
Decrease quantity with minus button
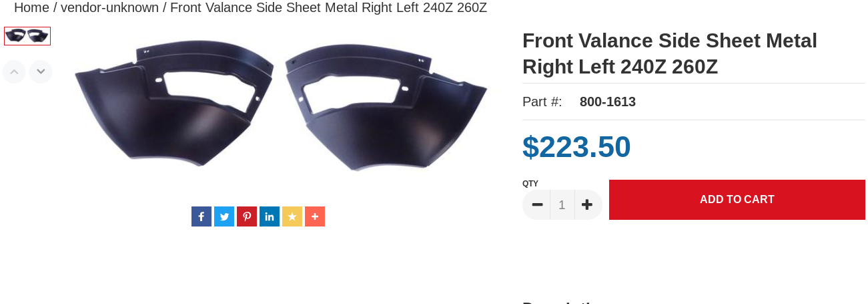pos(536,204)
